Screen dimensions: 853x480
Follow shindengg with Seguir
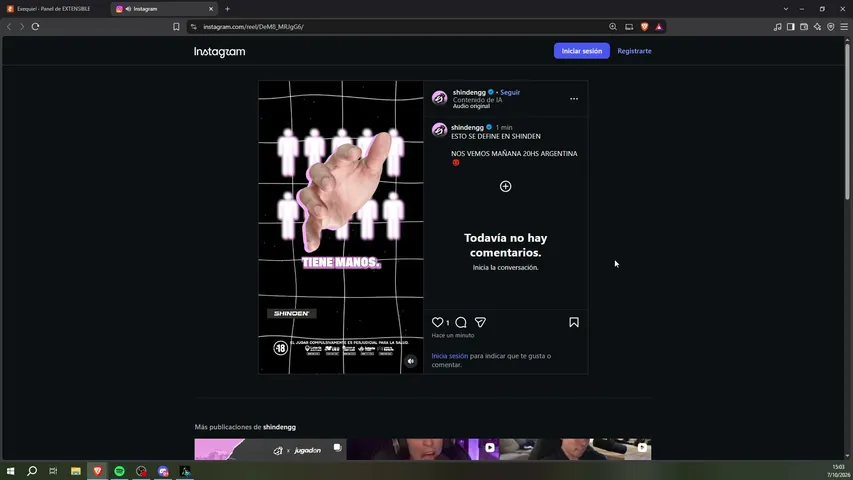510,92
